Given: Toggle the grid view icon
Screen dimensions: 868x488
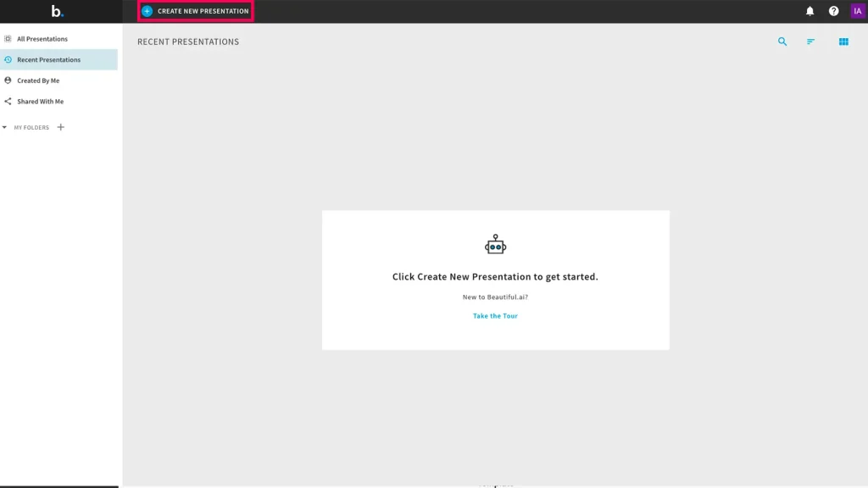Looking at the screenshot, I should 843,42.
